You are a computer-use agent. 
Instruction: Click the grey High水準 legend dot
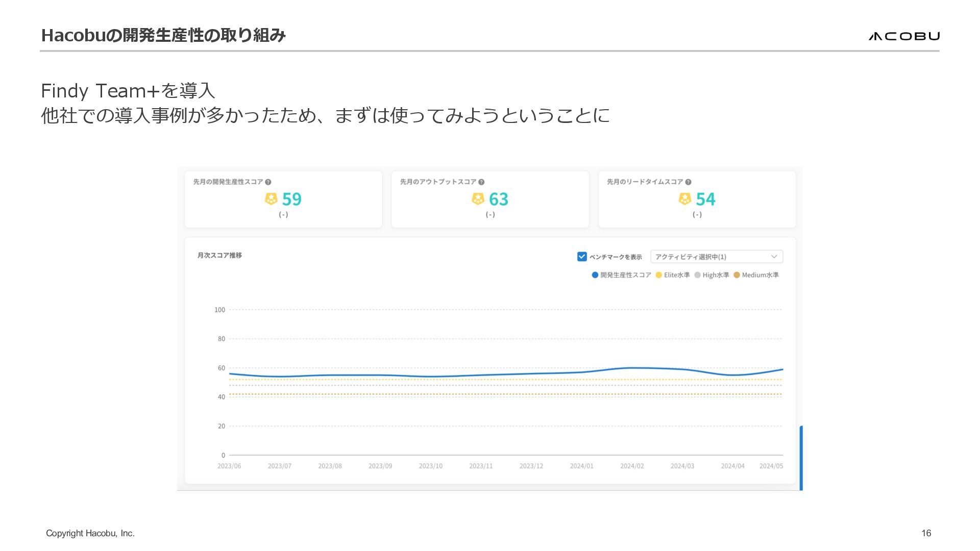click(697, 275)
